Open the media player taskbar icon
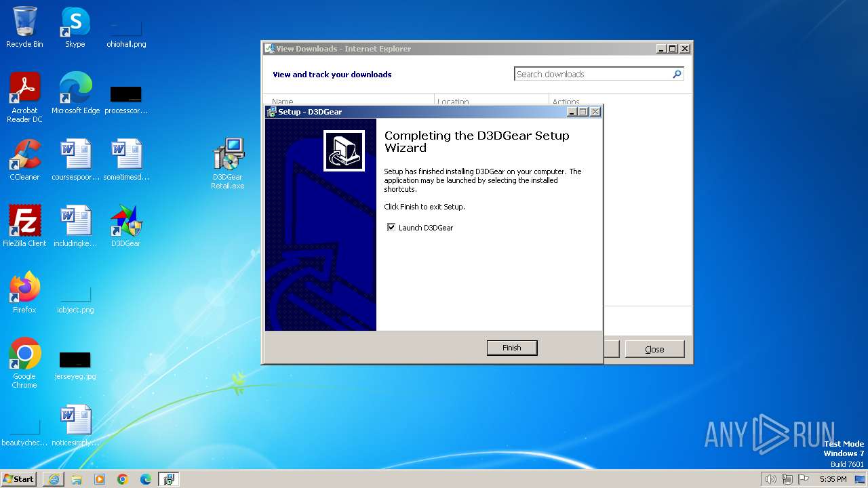 tap(100, 479)
